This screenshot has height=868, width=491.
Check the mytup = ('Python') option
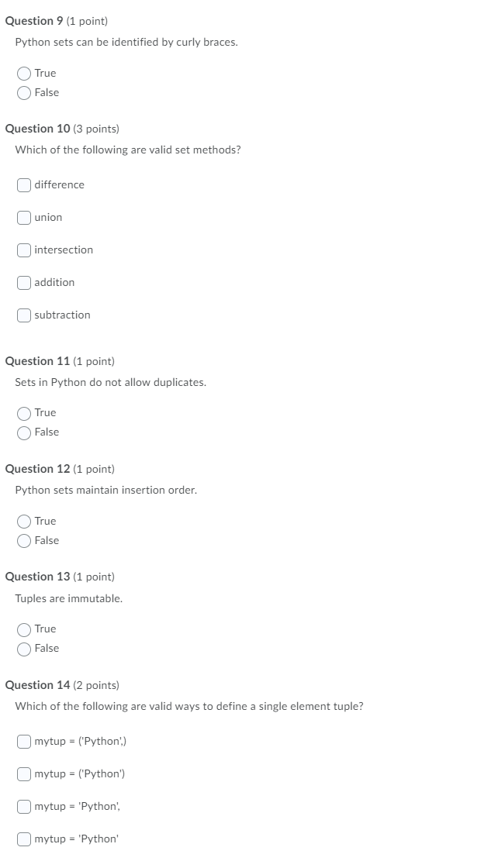click(x=24, y=773)
